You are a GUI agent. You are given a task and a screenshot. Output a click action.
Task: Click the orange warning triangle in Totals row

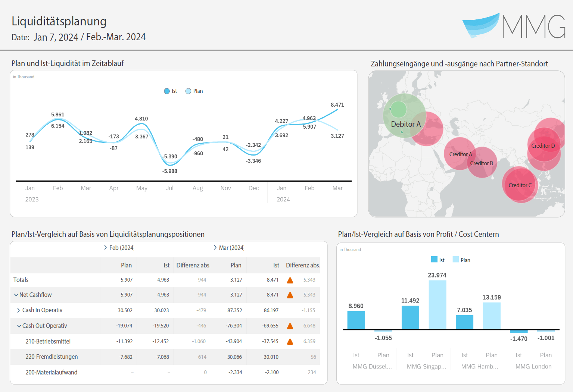[290, 280]
